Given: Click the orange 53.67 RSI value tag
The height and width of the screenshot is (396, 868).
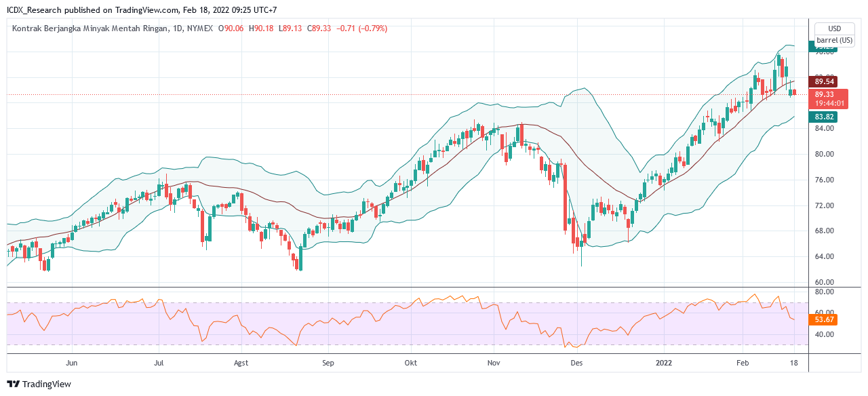Looking at the screenshot, I should pos(823,319).
